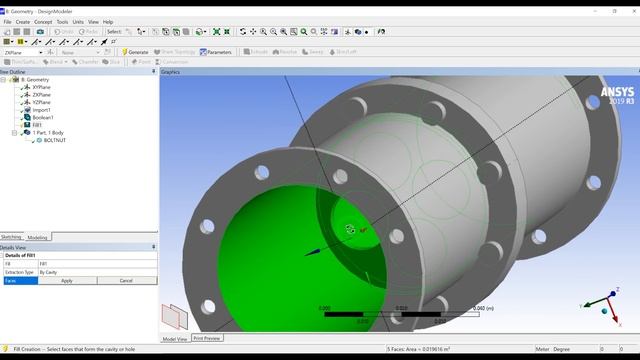Click the Redo toolbar button

point(89,32)
